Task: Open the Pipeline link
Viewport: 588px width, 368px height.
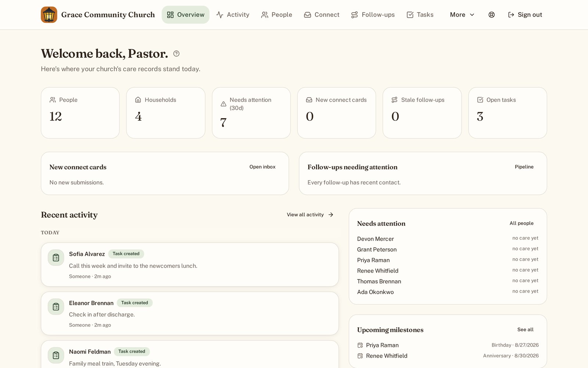Action: 524,167
